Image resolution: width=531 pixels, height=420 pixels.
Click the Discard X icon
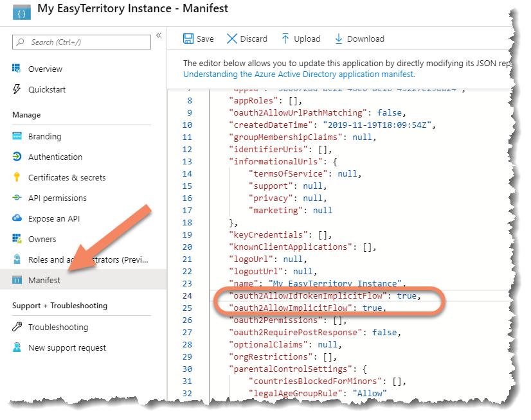point(231,39)
